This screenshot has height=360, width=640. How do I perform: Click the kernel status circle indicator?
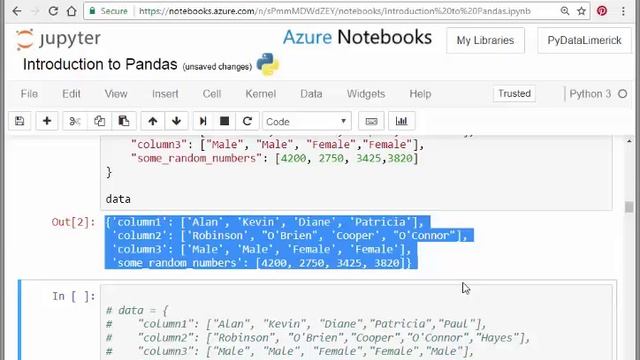tap(622, 94)
